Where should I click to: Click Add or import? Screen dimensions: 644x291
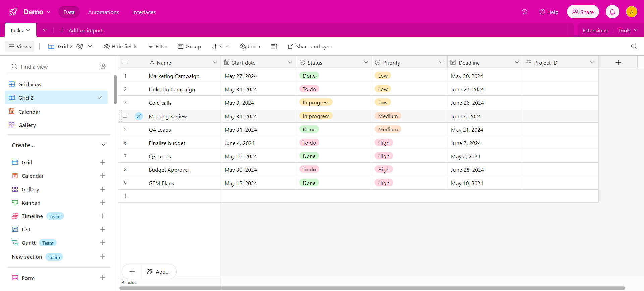tap(81, 30)
